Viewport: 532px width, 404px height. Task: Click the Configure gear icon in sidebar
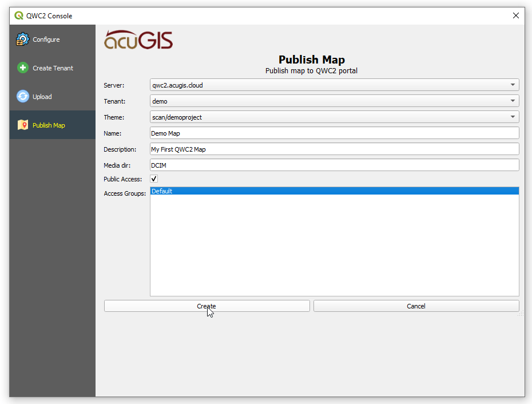(22, 39)
